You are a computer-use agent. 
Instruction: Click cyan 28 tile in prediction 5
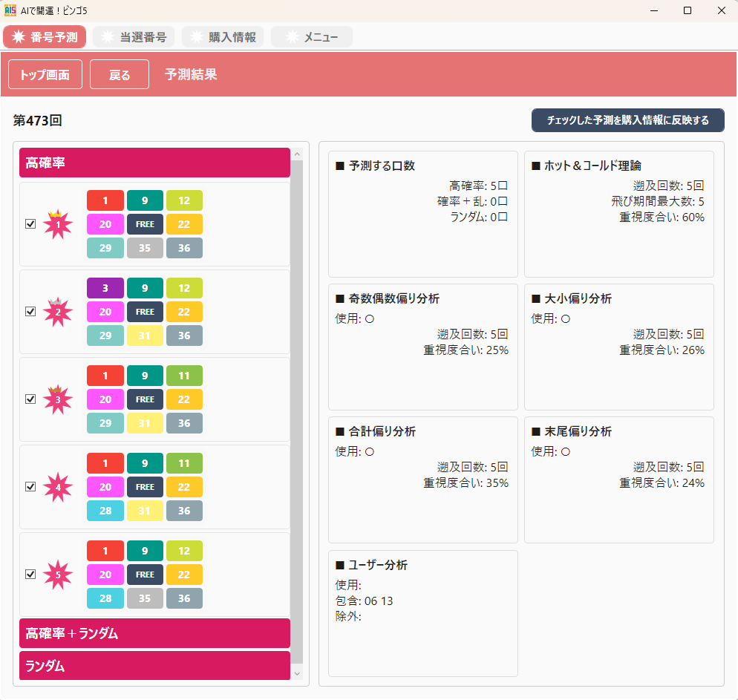pos(105,598)
